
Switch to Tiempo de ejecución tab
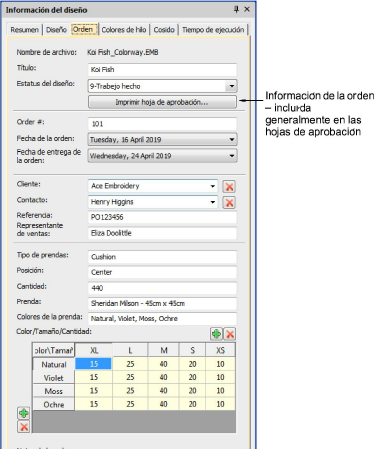213,30
